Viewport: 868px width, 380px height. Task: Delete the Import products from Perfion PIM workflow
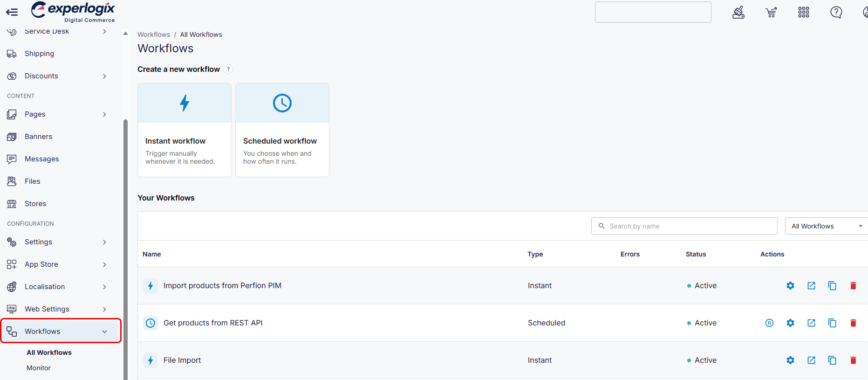click(x=853, y=285)
